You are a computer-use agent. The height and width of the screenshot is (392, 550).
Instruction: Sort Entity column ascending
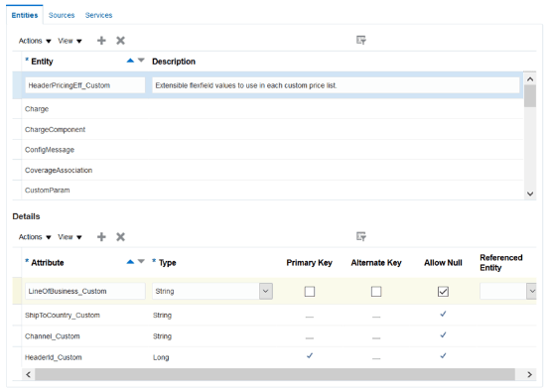(x=130, y=61)
